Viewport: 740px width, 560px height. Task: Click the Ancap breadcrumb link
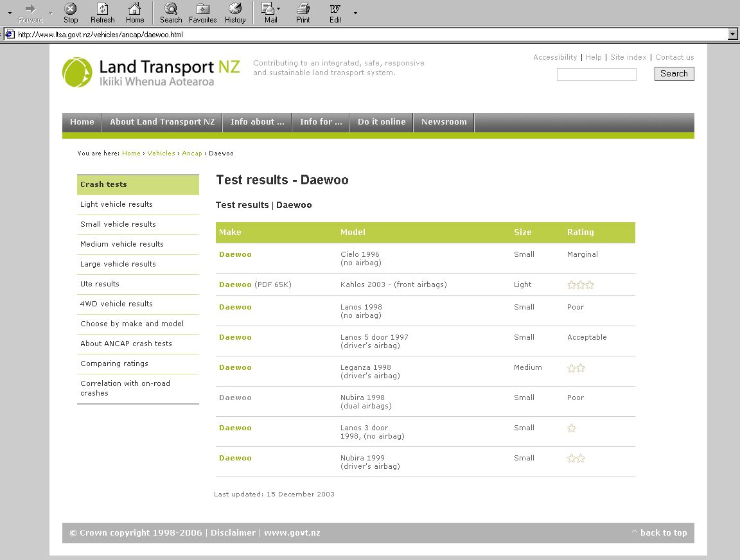click(192, 153)
